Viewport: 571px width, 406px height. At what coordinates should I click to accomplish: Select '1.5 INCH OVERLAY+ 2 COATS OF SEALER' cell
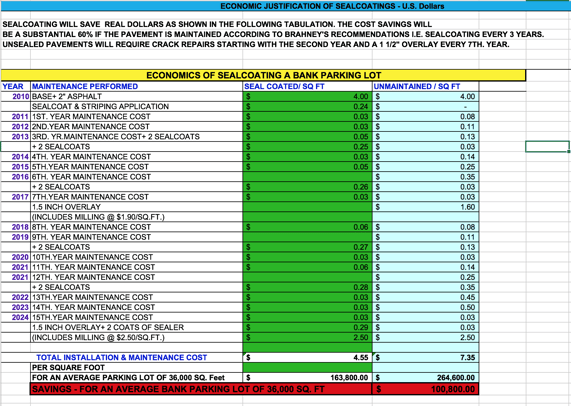coord(137,327)
